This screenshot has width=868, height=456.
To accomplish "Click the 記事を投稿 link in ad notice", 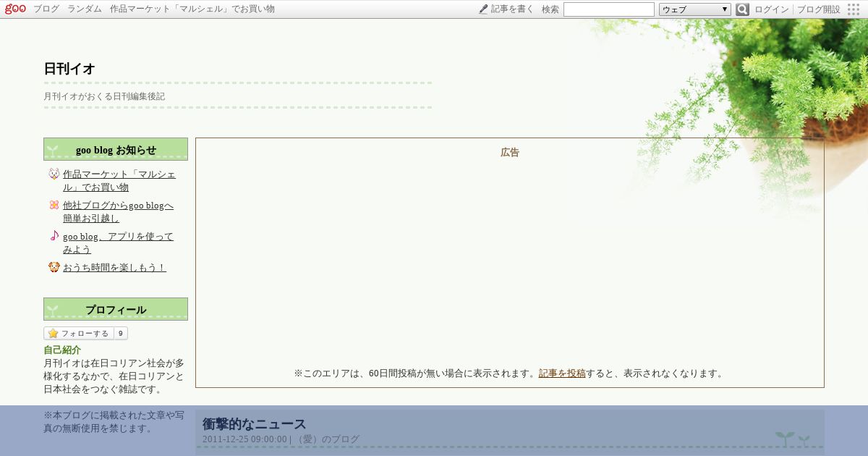I will coord(562,373).
